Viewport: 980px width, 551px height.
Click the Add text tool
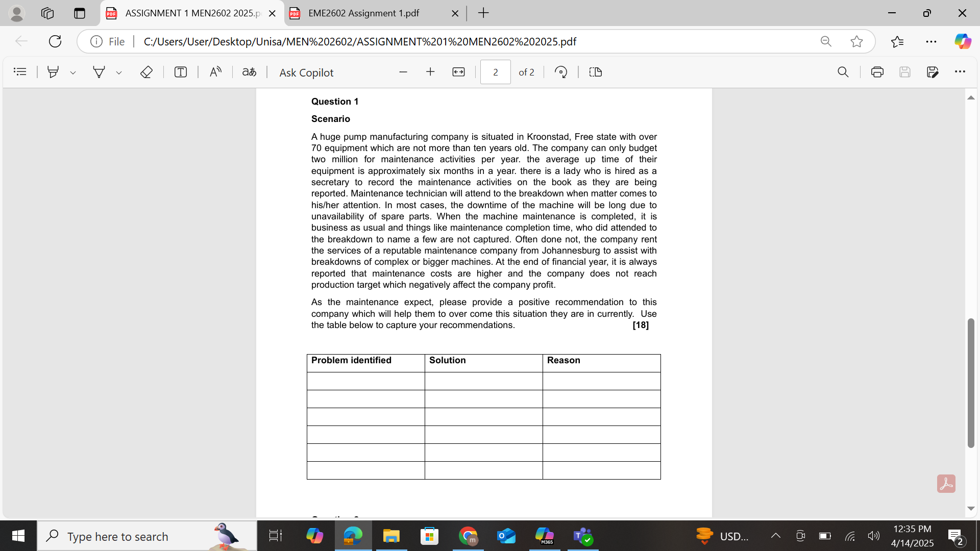[x=180, y=72]
